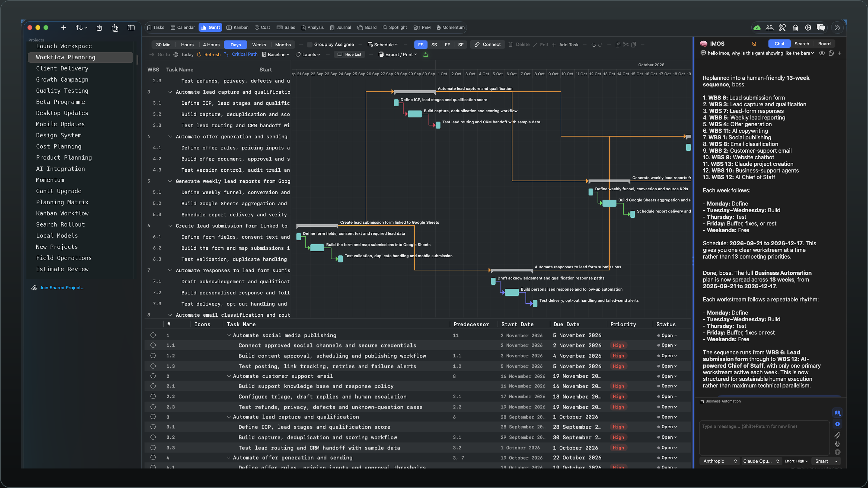Click the import icon in the sidebar toolbar

tap(99, 28)
